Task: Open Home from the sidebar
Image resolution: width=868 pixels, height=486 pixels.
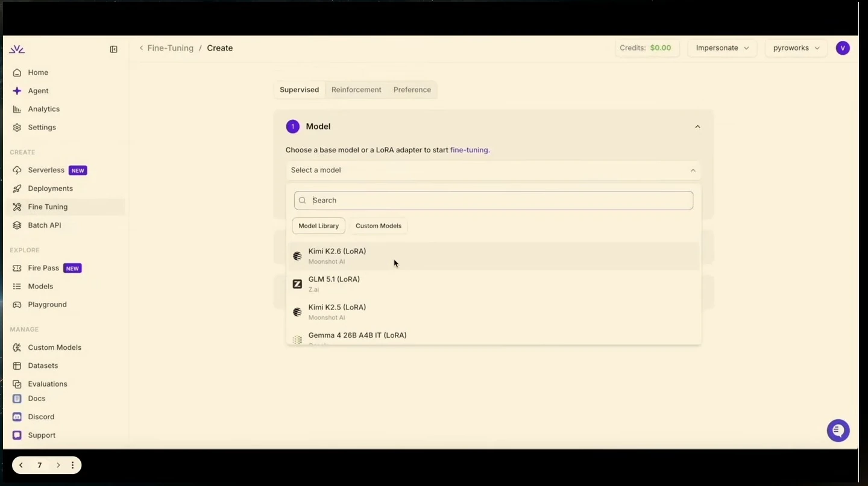Action: [38, 72]
